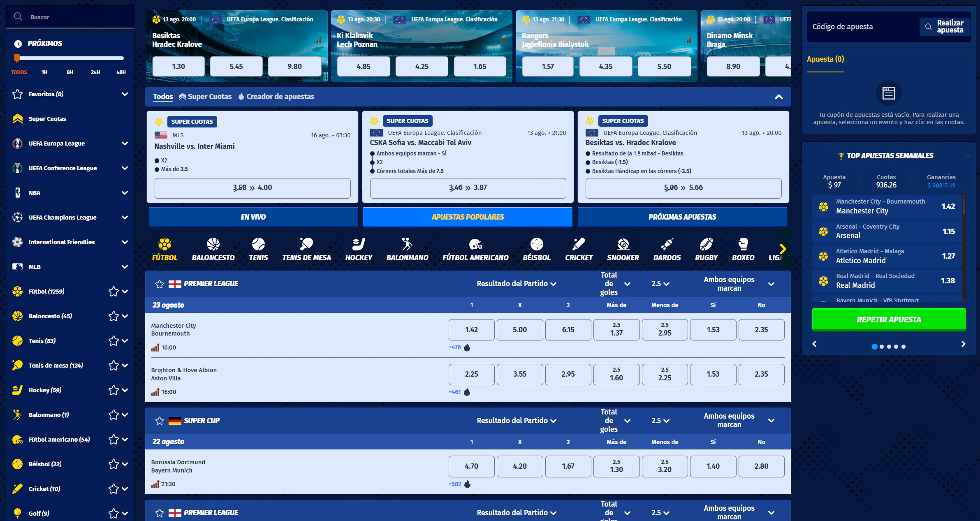980x521 pixels.
Task: Click the empty bet slip coupon icon
Action: point(889,93)
